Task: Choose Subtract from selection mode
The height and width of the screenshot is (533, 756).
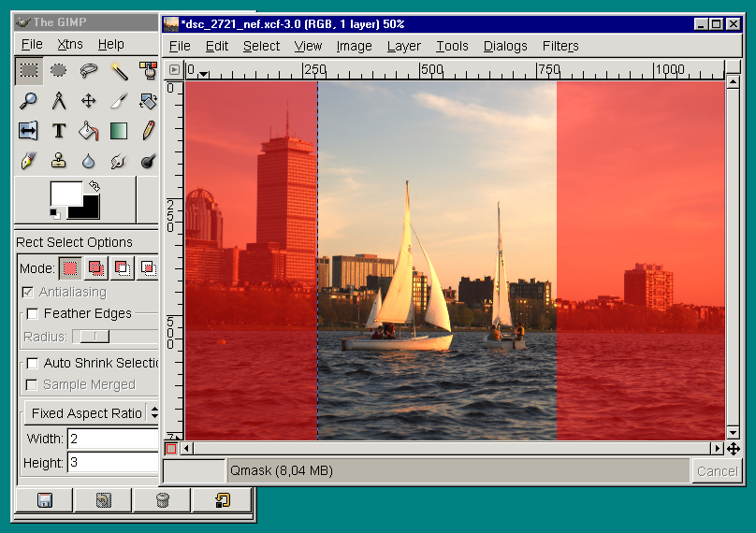Action: [123, 268]
